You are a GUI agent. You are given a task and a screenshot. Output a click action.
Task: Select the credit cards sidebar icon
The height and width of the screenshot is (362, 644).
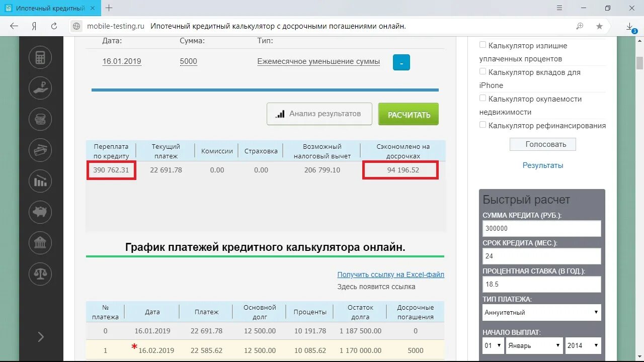(40, 150)
